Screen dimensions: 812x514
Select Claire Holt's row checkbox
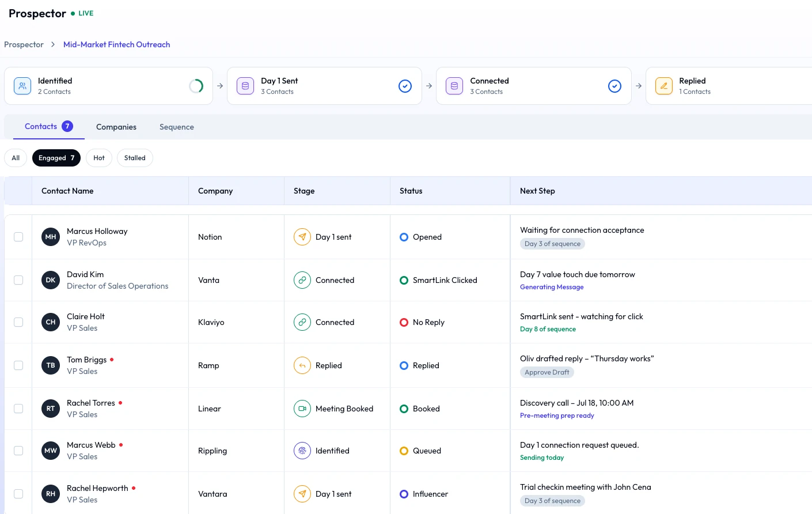[x=18, y=322]
